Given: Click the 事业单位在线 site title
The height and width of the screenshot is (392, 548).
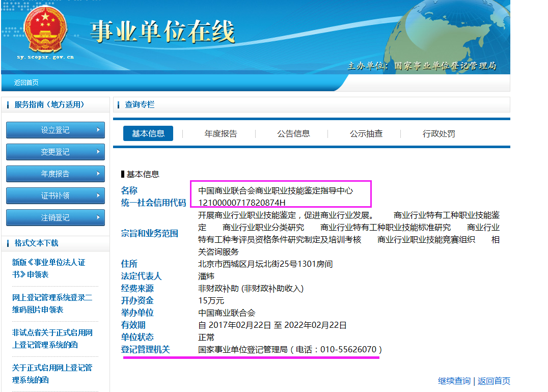Looking at the screenshot, I should [x=162, y=32].
